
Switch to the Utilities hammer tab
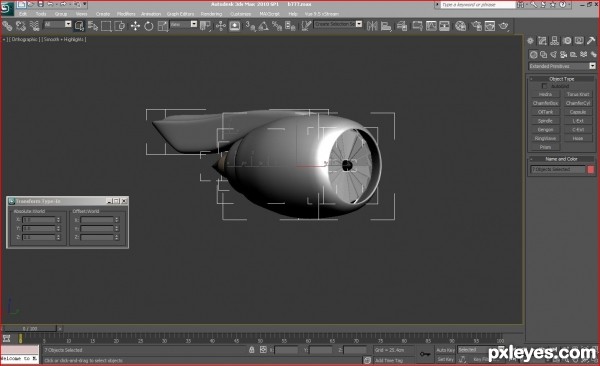point(591,41)
